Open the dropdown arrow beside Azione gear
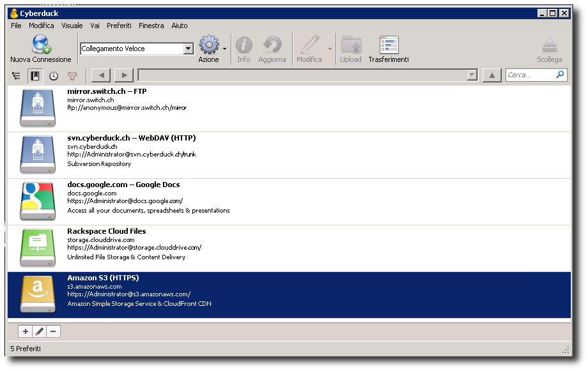Screen dimensions: 588x371 (x=224, y=49)
